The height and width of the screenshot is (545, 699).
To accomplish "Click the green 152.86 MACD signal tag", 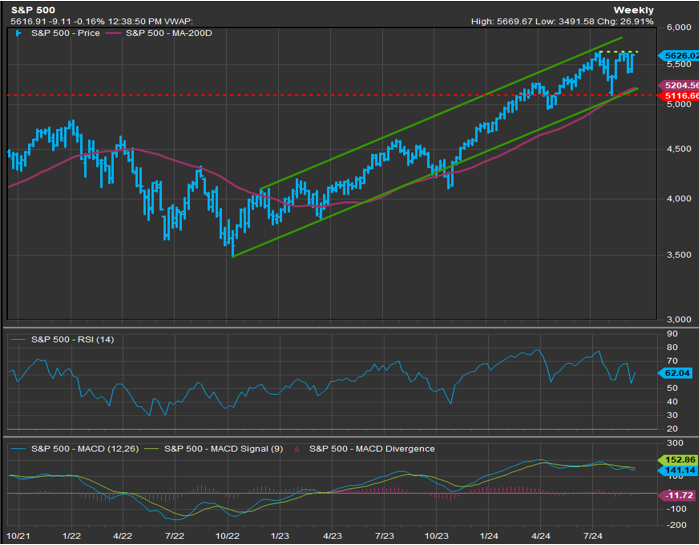I will pos(677,460).
